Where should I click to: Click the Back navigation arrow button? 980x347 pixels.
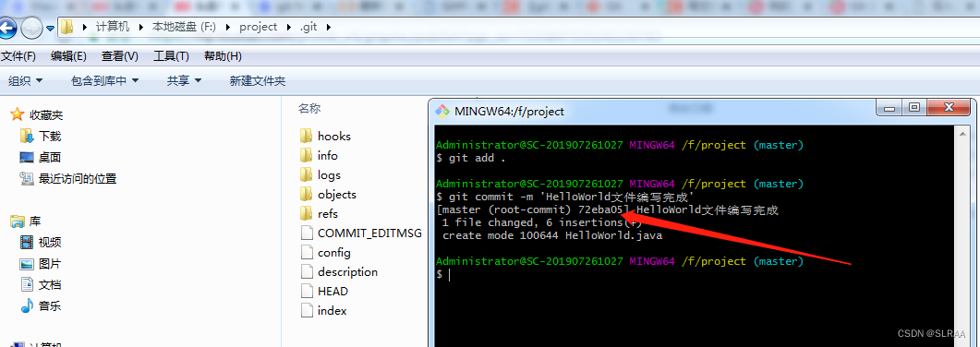pos(6,28)
